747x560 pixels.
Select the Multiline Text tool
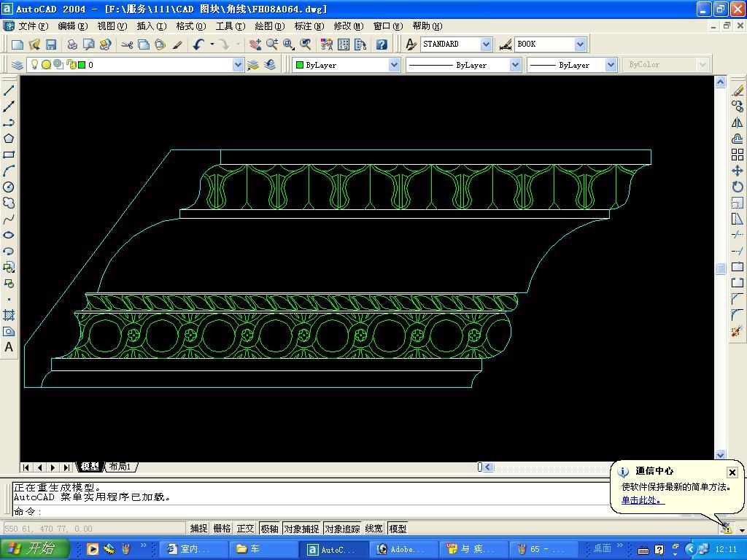(9, 347)
